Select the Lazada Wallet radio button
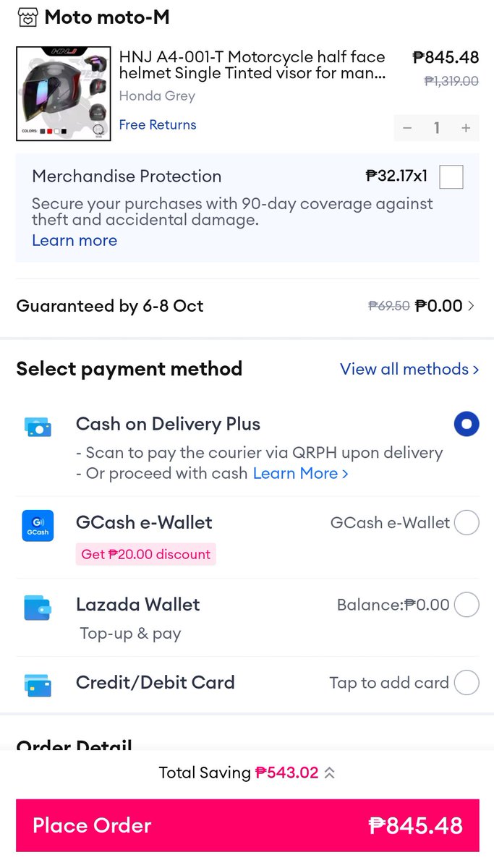 coord(467,604)
